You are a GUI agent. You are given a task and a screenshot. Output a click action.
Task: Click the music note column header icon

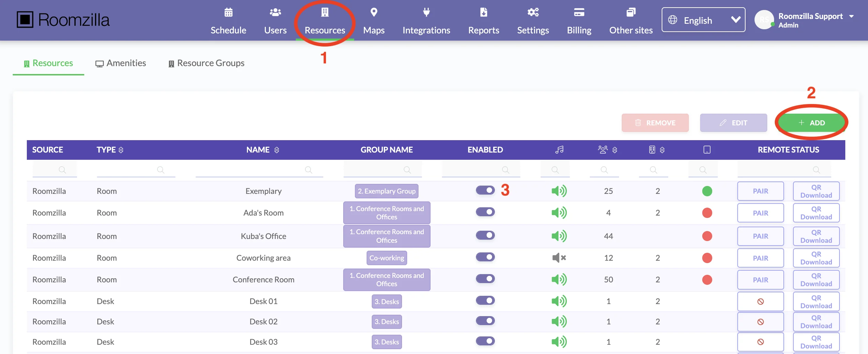[x=559, y=150]
